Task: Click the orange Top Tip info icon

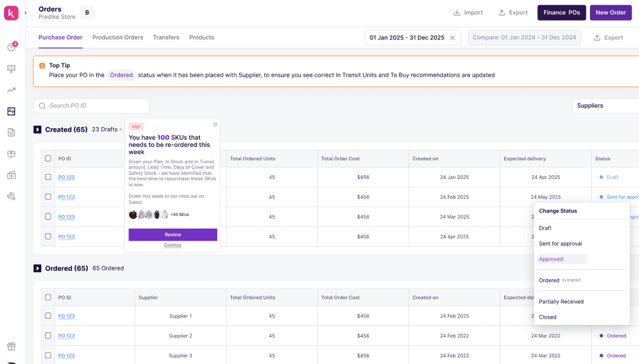Action: (42, 65)
